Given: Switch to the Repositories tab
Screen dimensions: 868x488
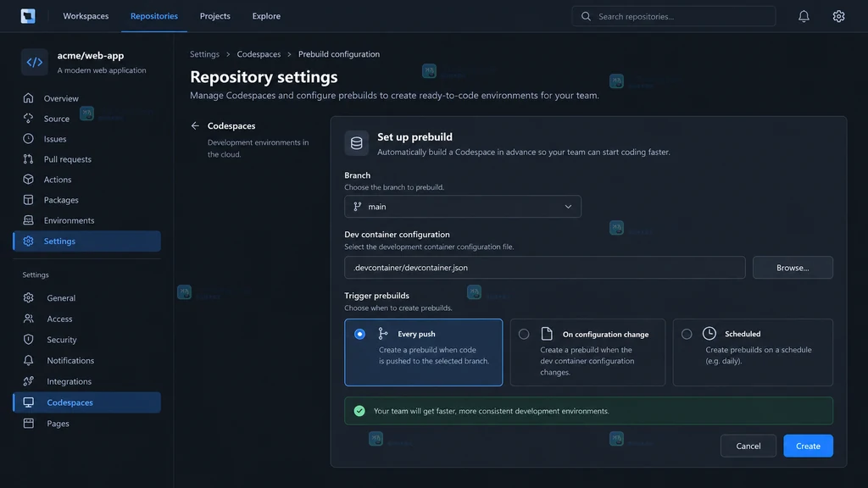Looking at the screenshot, I should [154, 16].
